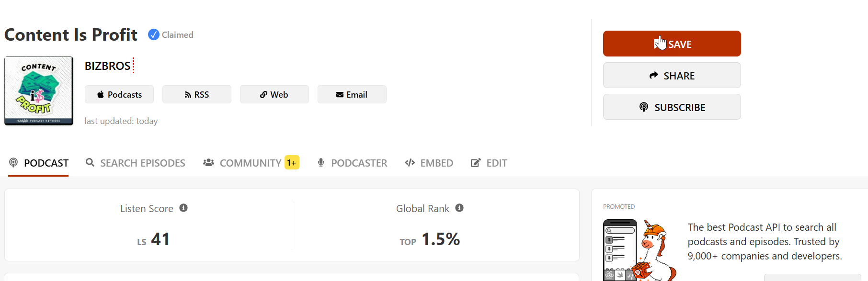
Task: Open the Web link button
Action: click(274, 94)
